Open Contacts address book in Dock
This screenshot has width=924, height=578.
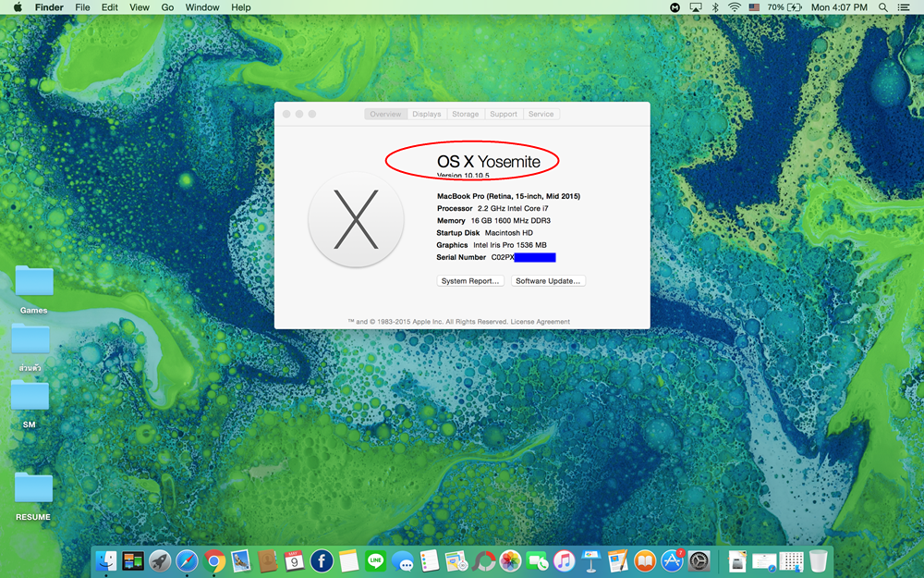tap(268, 561)
